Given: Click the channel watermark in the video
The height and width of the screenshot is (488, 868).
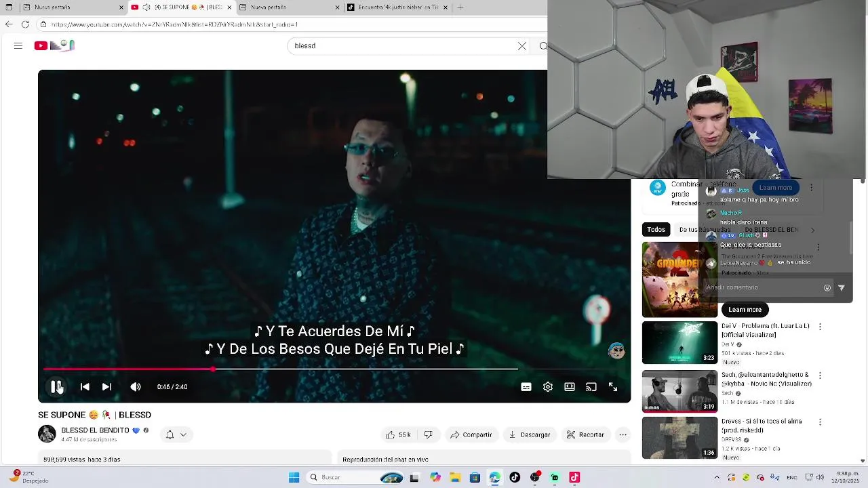Looking at the screenshot, I should (x=616, y=350).
